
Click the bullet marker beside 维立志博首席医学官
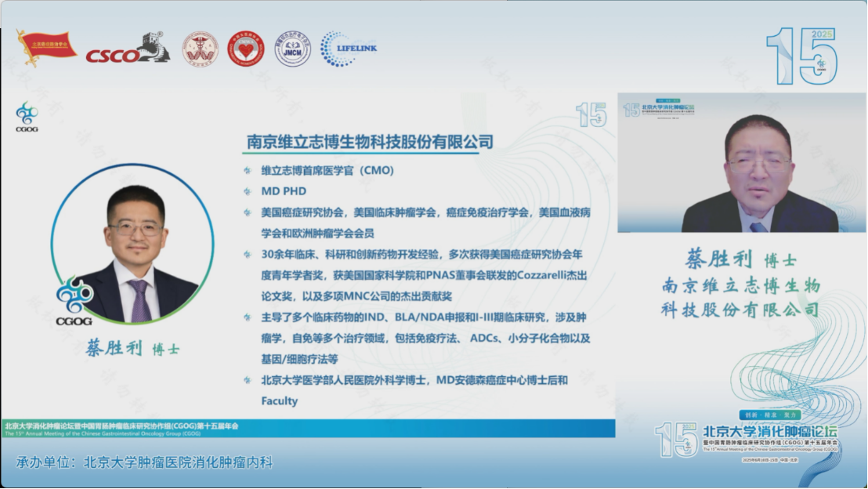click(x=248, y=171)
